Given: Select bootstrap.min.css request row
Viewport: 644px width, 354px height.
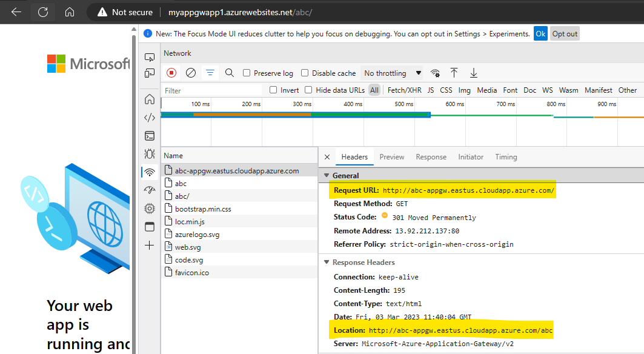Looking at the screenshot, I should pos(239,209).
